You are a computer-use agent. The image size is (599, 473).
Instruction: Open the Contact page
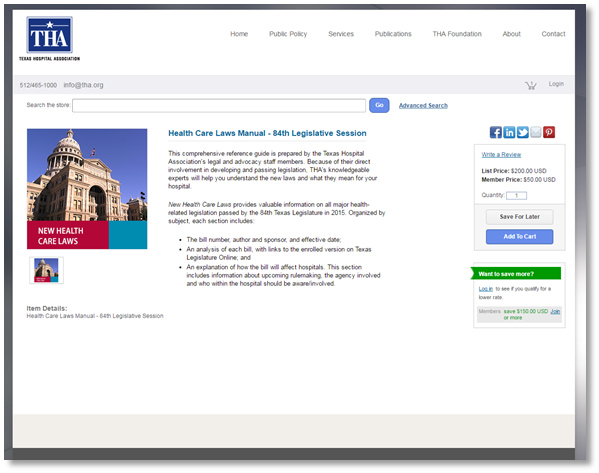tap(553, 34)
